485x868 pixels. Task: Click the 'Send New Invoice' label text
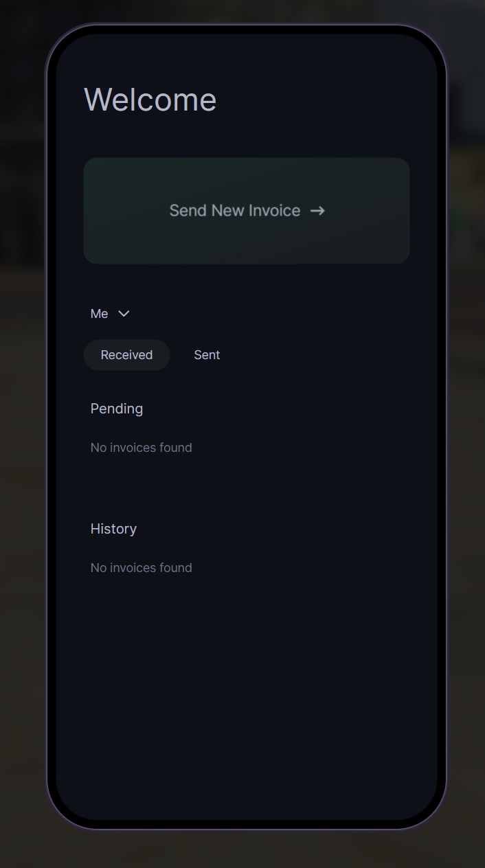(x=235, y=211)
